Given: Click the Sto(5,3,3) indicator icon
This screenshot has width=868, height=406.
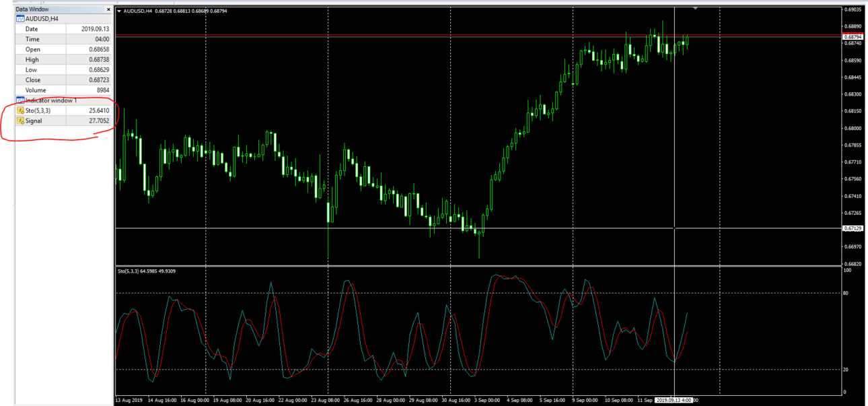Looking at the screenshot, I should (x=20, y=110).
